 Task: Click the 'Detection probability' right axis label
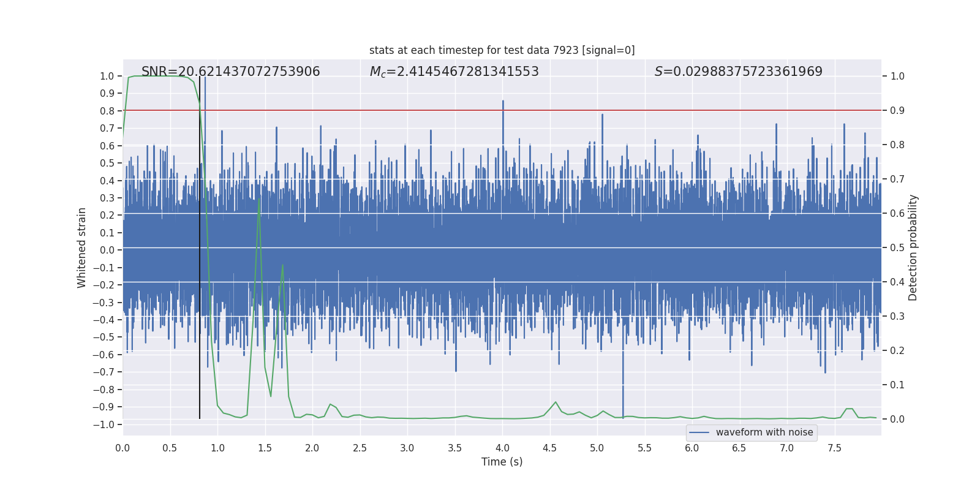(913, 248)
